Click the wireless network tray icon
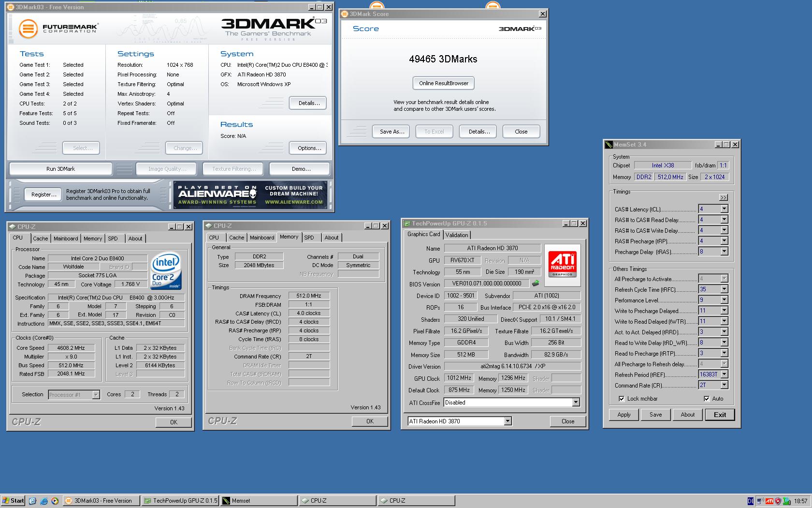Screen dimensions: 812x508 [760, 501]
